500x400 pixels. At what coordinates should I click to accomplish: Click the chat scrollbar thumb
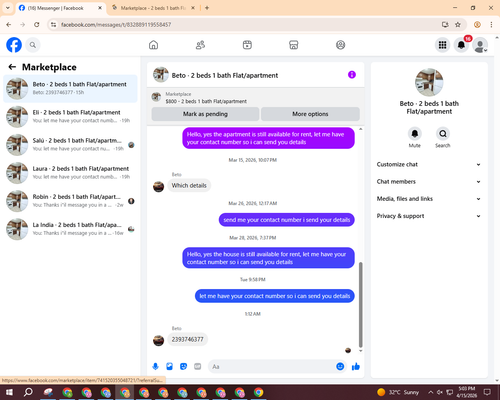360,305
